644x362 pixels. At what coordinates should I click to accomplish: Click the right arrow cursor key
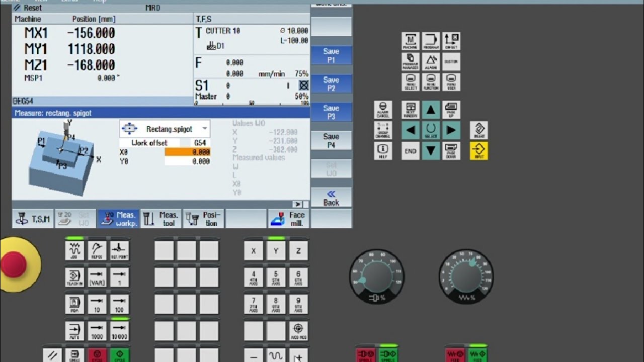click(x=451, y=130)
